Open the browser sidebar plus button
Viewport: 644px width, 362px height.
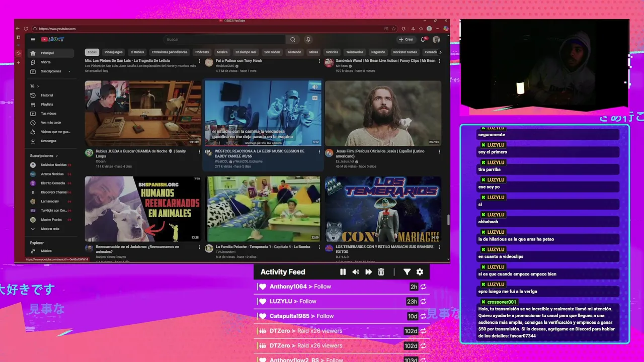click(x=19, y=63)
